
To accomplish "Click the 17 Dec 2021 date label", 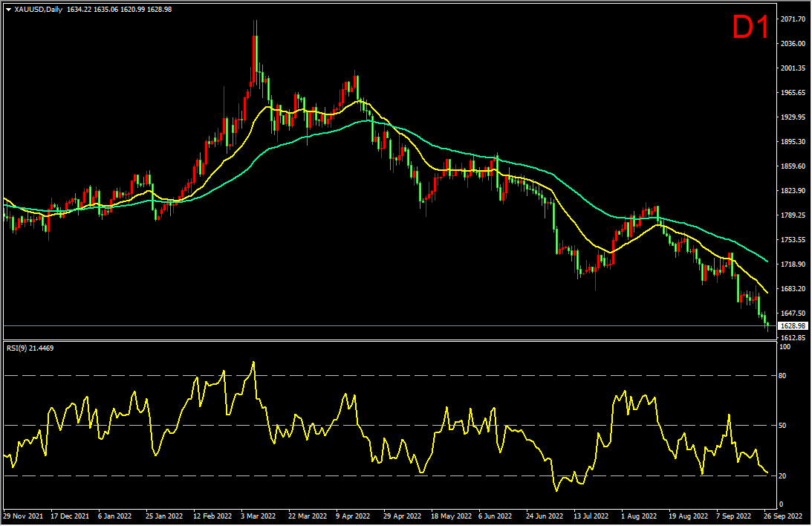I will pyautogui.click(x=70, y=516).
